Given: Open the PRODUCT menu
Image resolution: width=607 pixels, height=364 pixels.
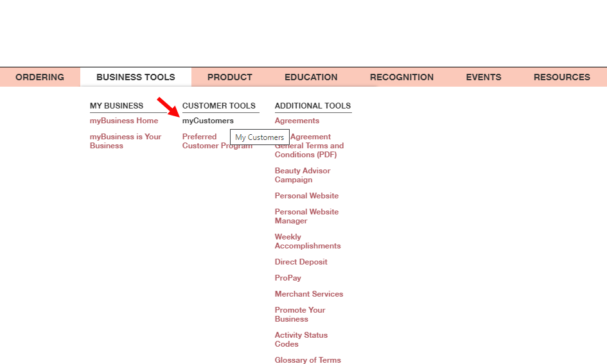Looking at the screenshot, I should (230, 77).
